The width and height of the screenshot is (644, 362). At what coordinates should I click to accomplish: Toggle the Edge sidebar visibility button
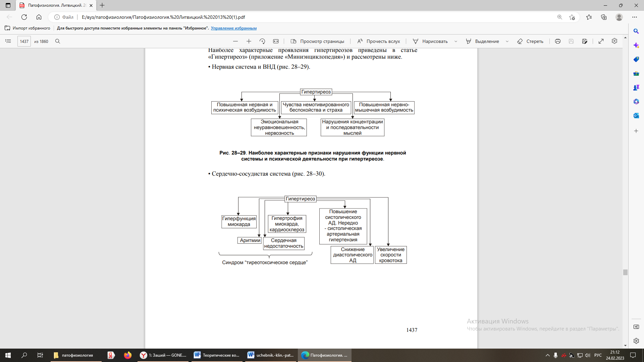pyautogui.click(x=636, y=327)
